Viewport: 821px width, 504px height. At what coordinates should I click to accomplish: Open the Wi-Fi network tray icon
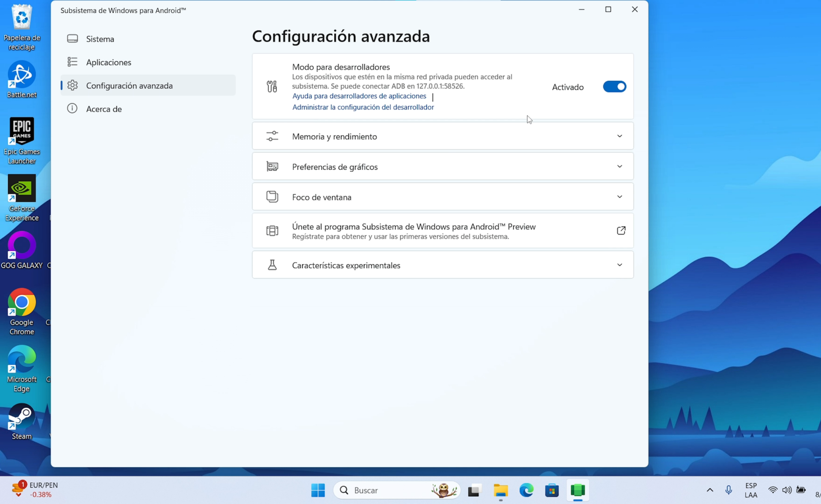[773, 490]
